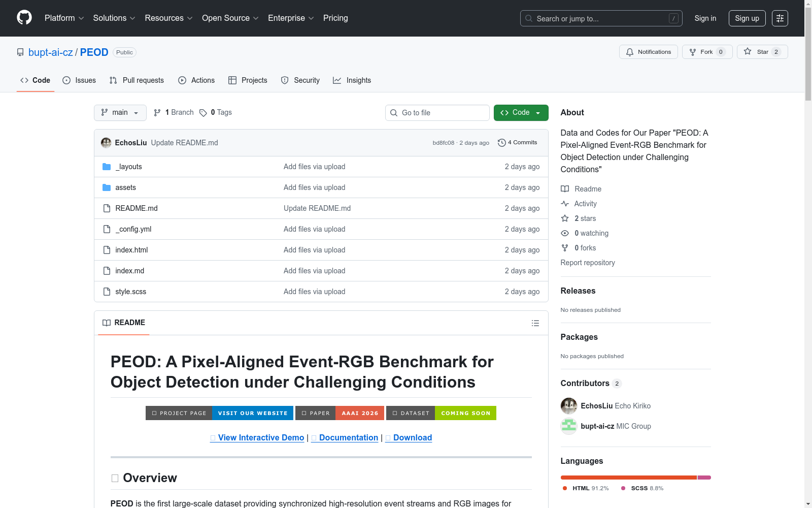The image size is (812, 508).
Task: Expand the Open Source menu
Action: coord(230,18)
